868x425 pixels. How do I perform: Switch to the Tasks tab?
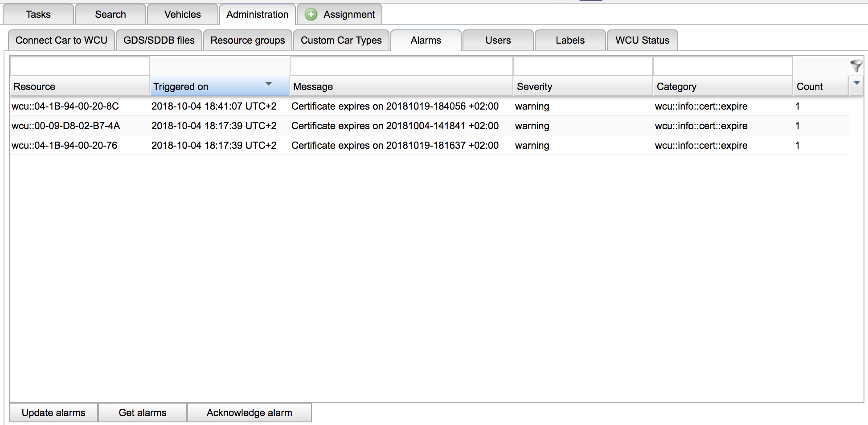[x=38, y=15]
